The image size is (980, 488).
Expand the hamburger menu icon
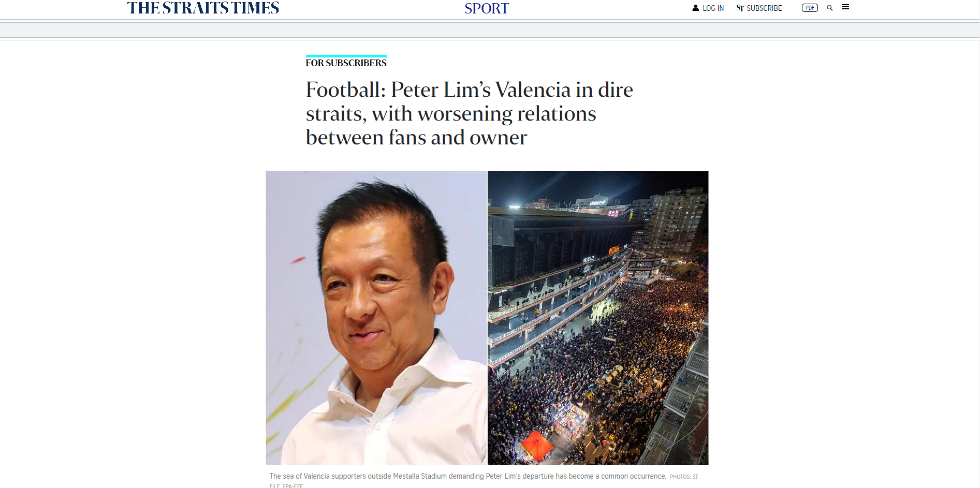click(x=845, y=7)
